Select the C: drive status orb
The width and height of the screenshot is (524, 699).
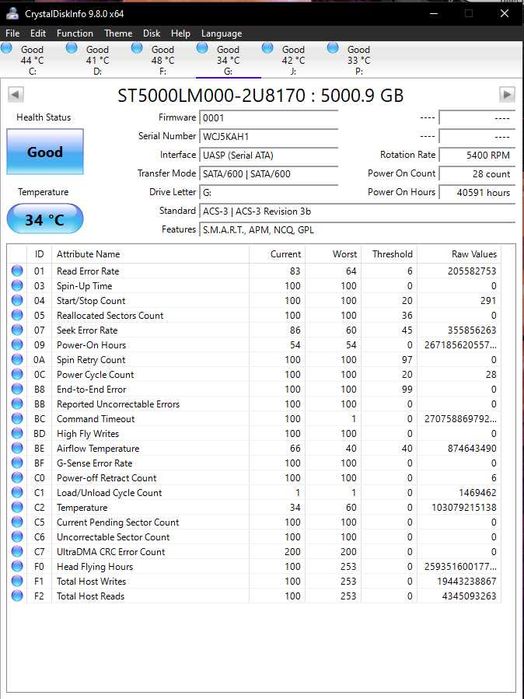(6, 48)
